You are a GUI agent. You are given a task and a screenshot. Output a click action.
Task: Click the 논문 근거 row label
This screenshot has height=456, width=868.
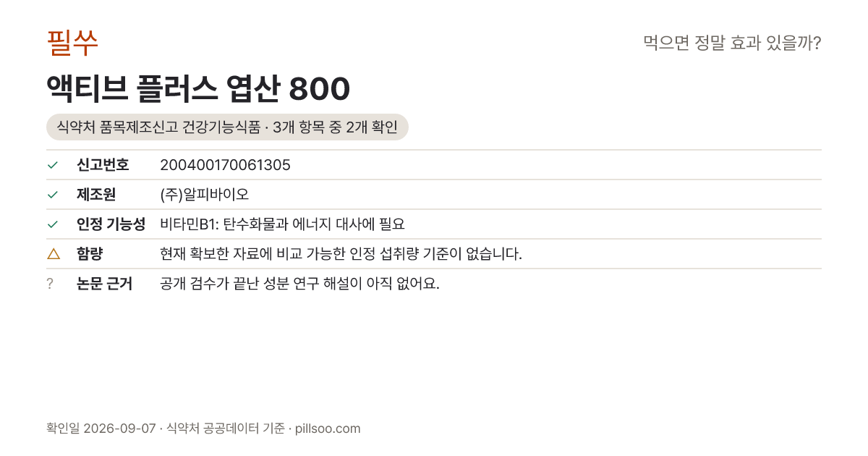pos(104,284)
